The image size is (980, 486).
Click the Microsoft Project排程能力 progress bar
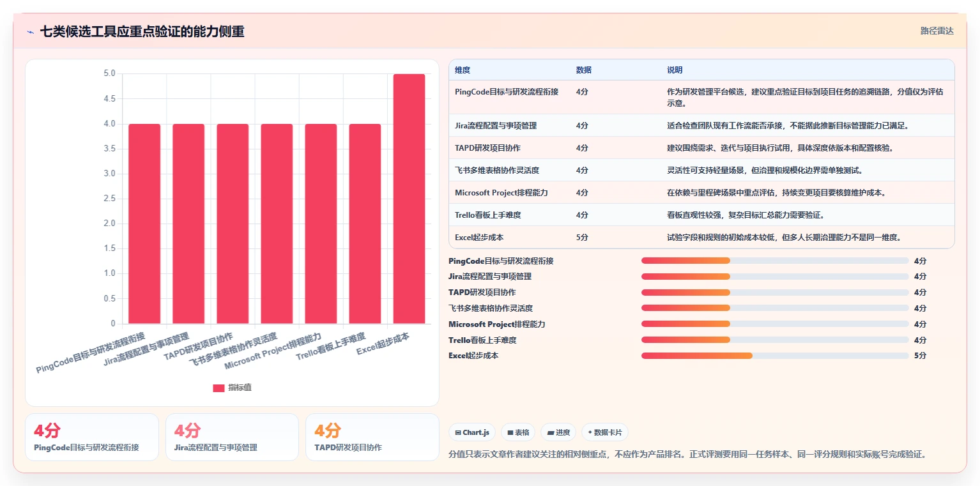(775, 324)
